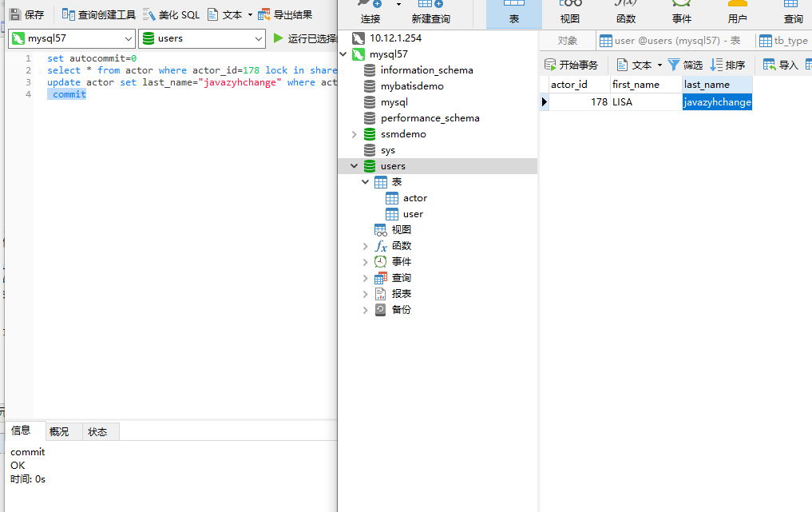Viewport: 812px width, 512px height.
Task: Click New Query (新建查询) button
Action: [431, 13]
